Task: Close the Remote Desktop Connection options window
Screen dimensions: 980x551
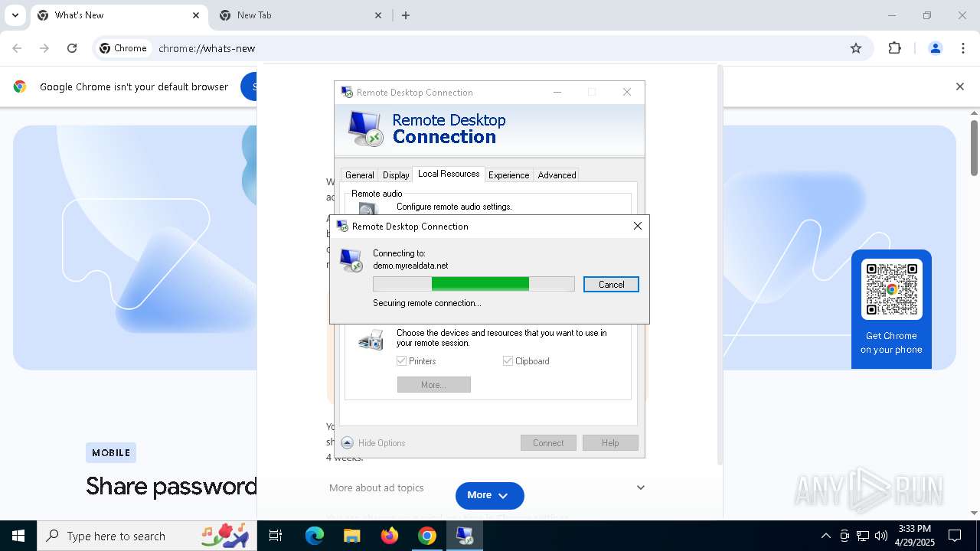Action: pos(627,92)
